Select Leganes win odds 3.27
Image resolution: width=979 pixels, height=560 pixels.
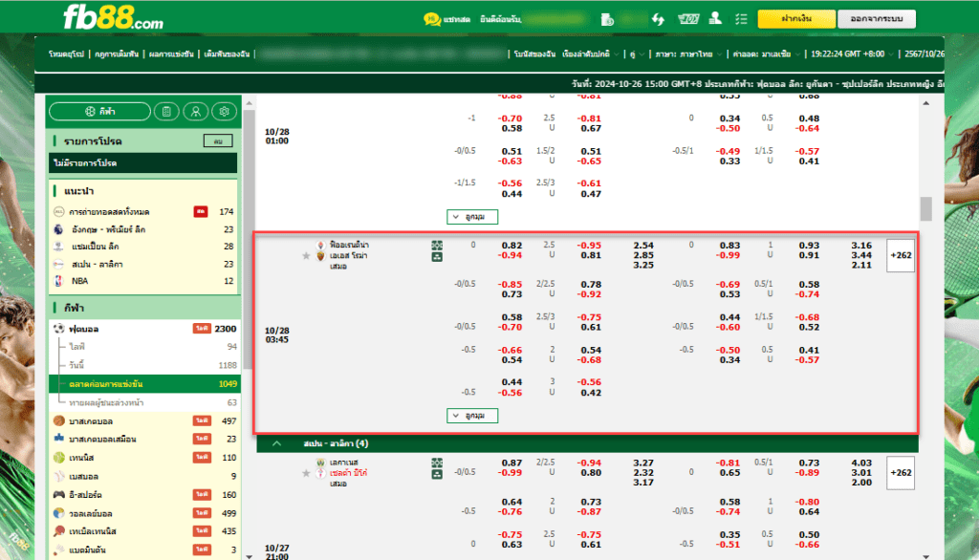coord(643,463)
